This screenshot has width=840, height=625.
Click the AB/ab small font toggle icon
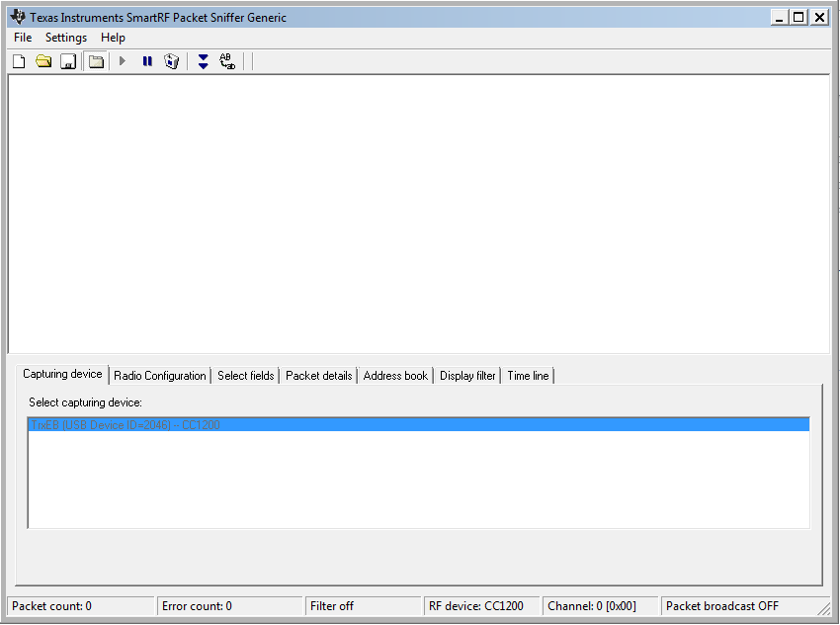click(227, 61)
